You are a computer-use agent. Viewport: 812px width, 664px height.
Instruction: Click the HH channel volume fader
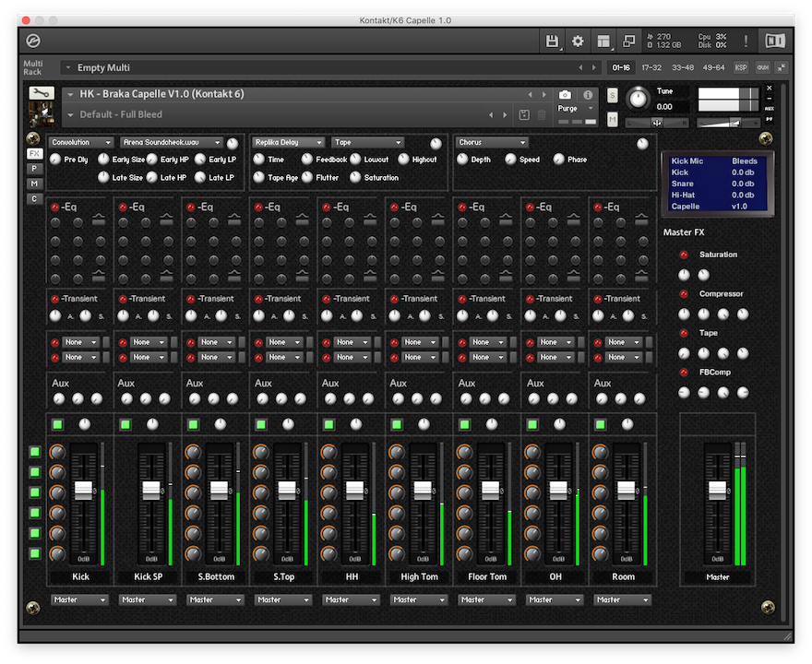[x=354, y=490]
